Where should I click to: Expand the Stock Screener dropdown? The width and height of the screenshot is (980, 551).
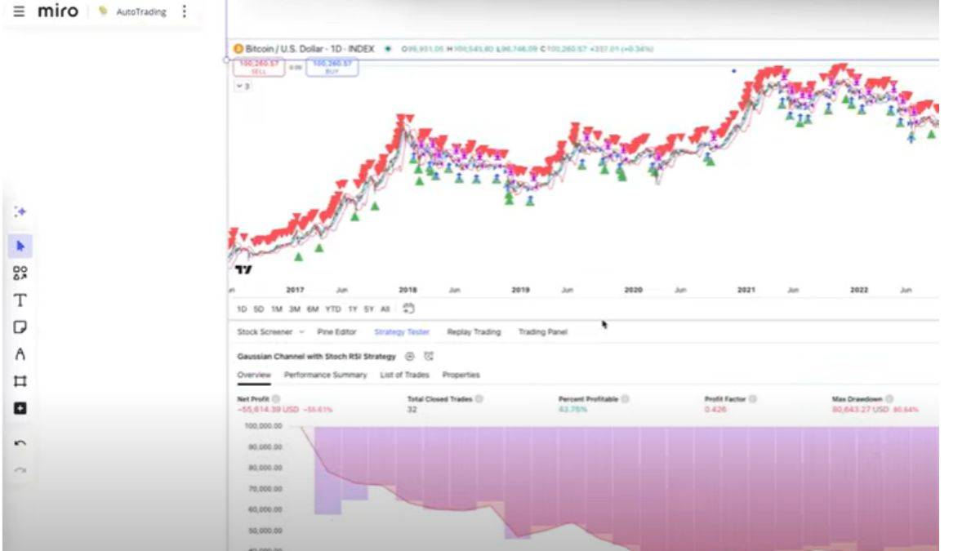tap(270, 332)
